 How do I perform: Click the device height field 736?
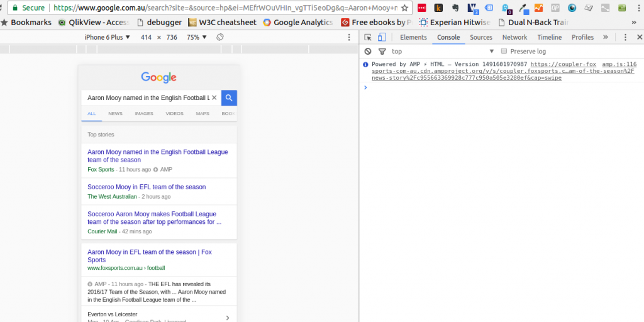click(x=172, y=37)
